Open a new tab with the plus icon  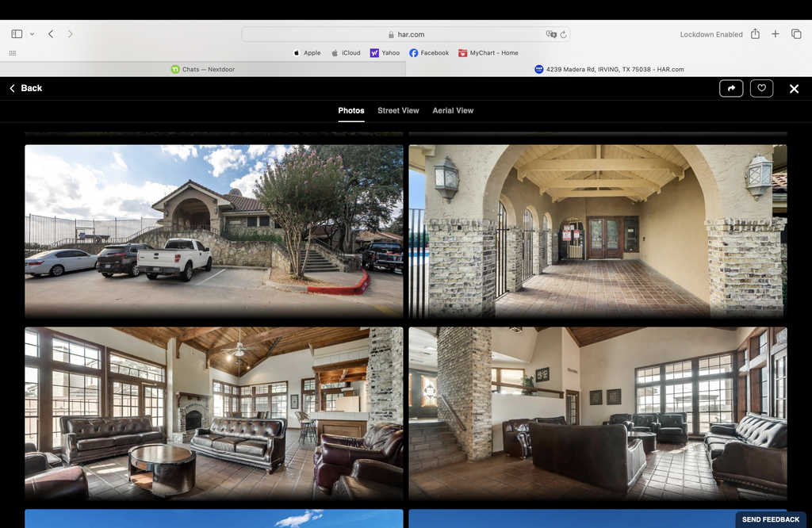776,33
